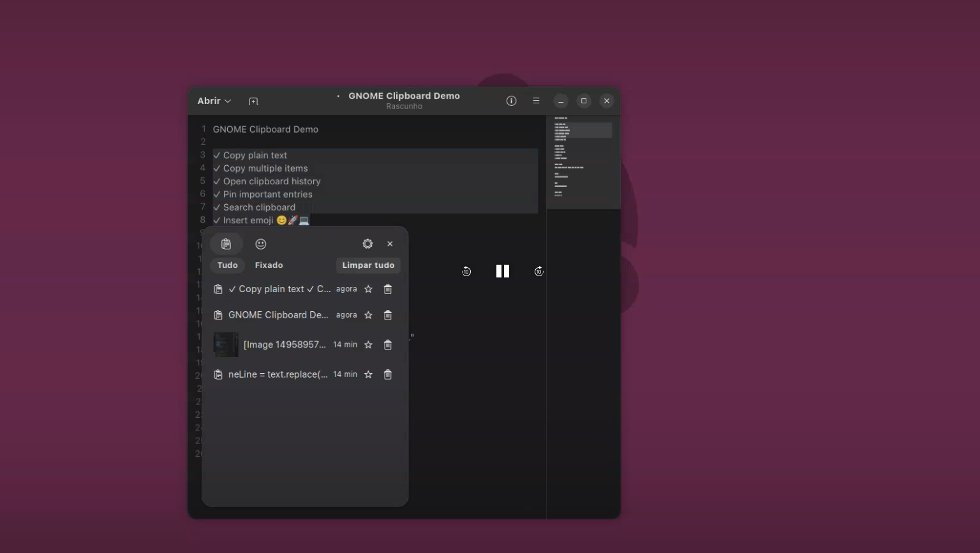Image resolution: width=980 pixels, height=553 pixels.
Task: Delete the 'GNOME Clipboard De...' entry
Action: coord(387,315)
